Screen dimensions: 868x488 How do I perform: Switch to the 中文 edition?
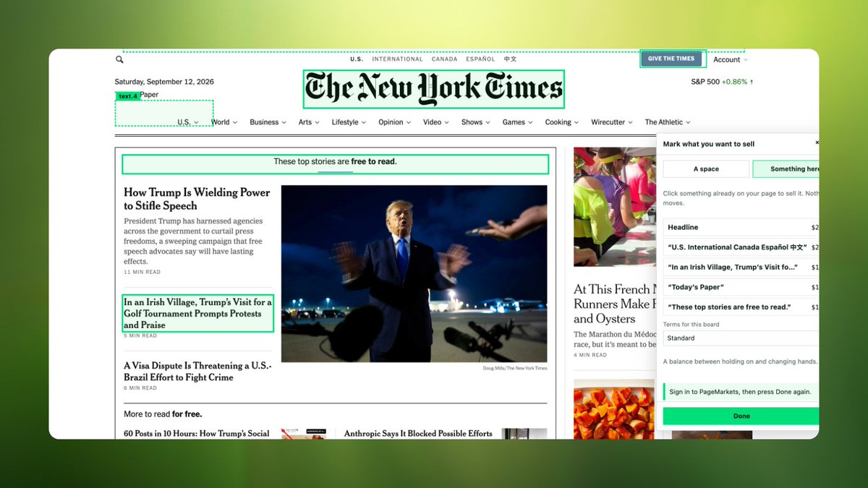click(x=511, y=59)
